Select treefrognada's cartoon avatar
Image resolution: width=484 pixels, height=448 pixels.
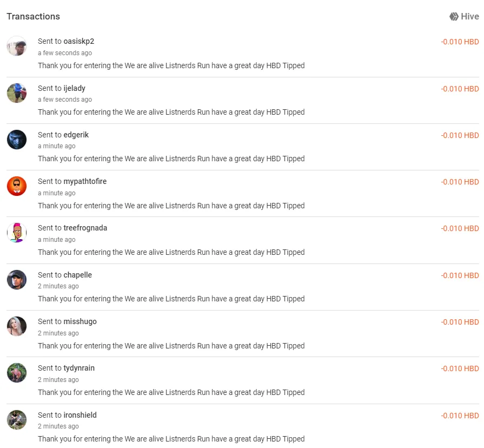pos(17,233)
